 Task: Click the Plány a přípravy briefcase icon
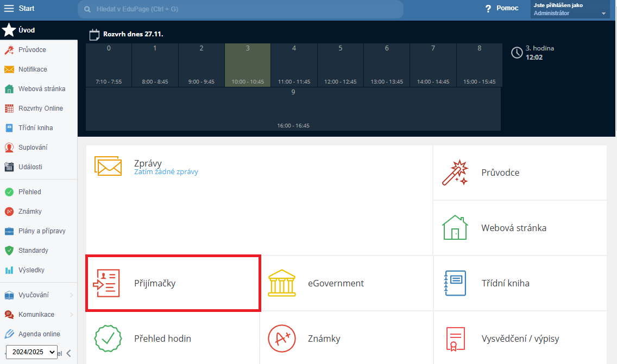tap(9, 231)
